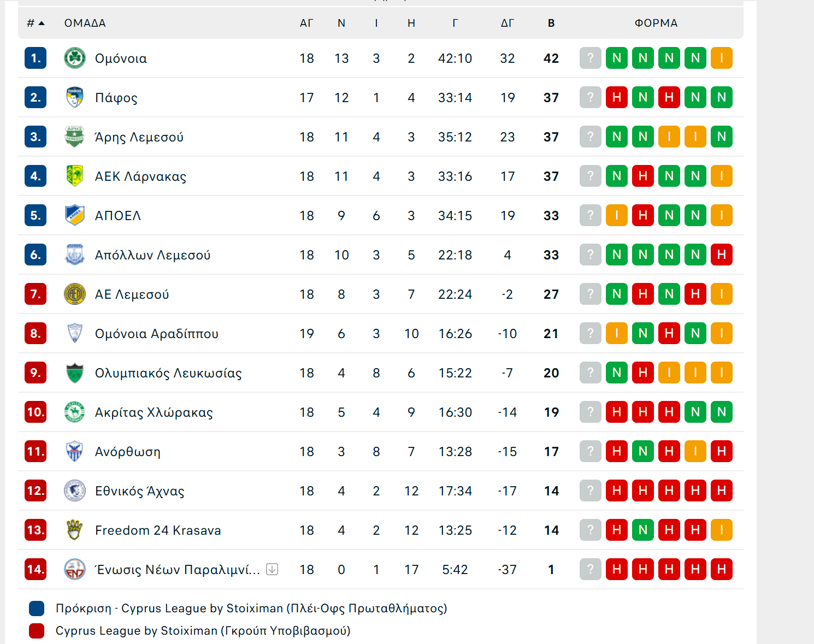
Task: Click the Ανόρθωση team crest icon
Action: click(75, 451)
